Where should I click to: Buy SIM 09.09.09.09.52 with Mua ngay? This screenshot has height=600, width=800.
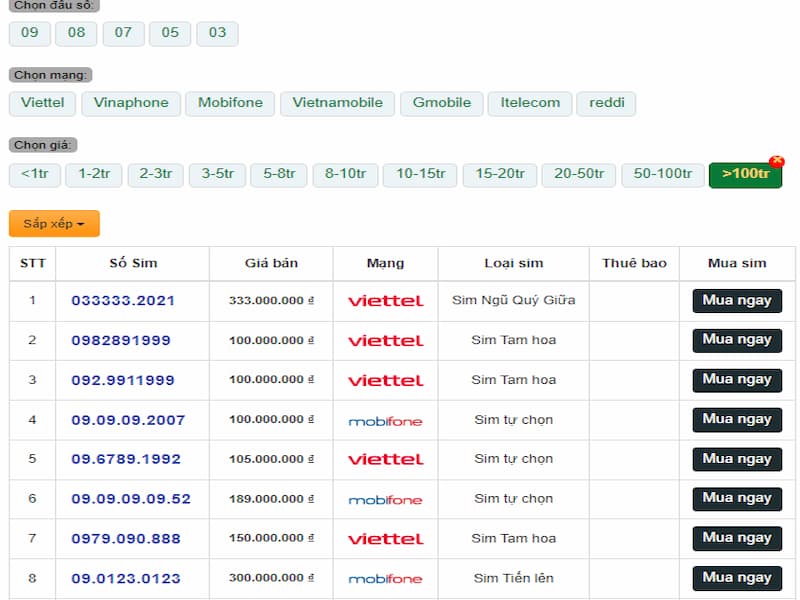click(x=737, y=499)
